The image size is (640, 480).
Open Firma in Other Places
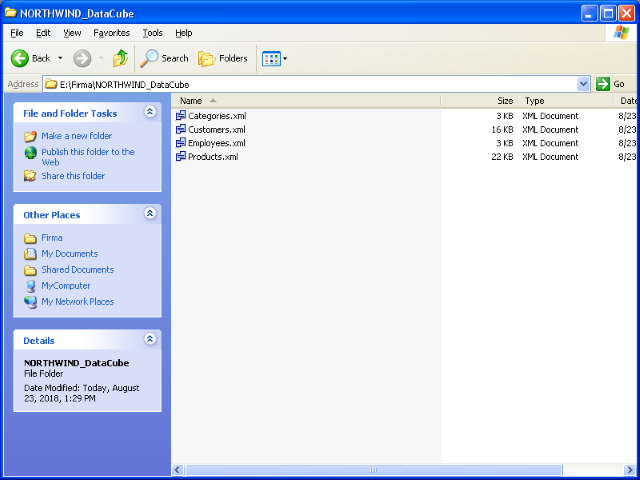pyautogui.click(x=52, y=238)
